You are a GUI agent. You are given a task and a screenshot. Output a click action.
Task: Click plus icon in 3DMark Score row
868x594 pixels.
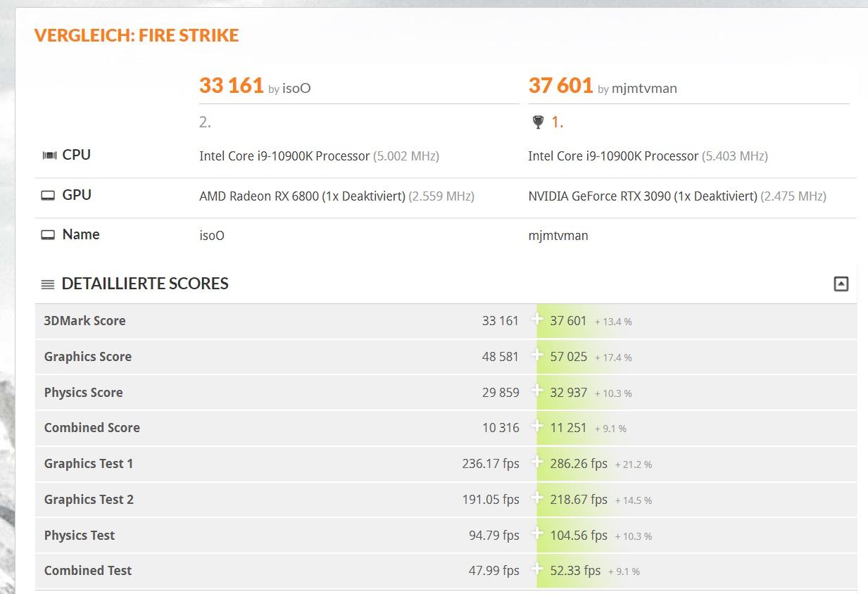pyautogui.click(x=537, y=320)
